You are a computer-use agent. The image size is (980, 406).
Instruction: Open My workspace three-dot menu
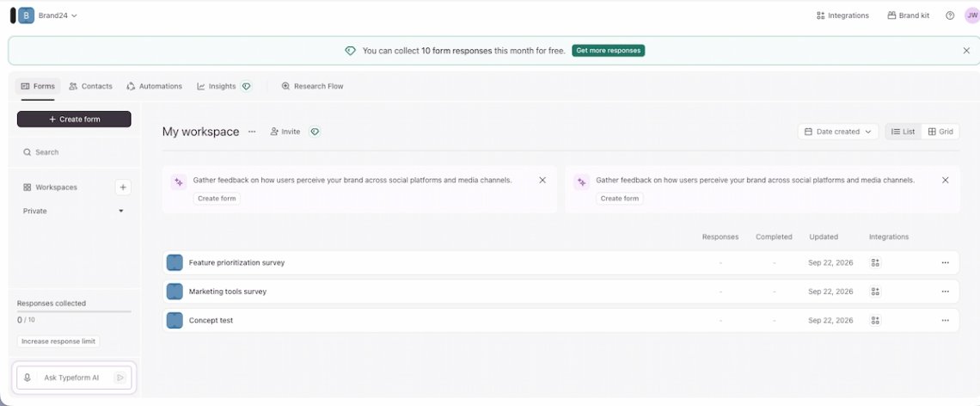click(x=252, y=132)
